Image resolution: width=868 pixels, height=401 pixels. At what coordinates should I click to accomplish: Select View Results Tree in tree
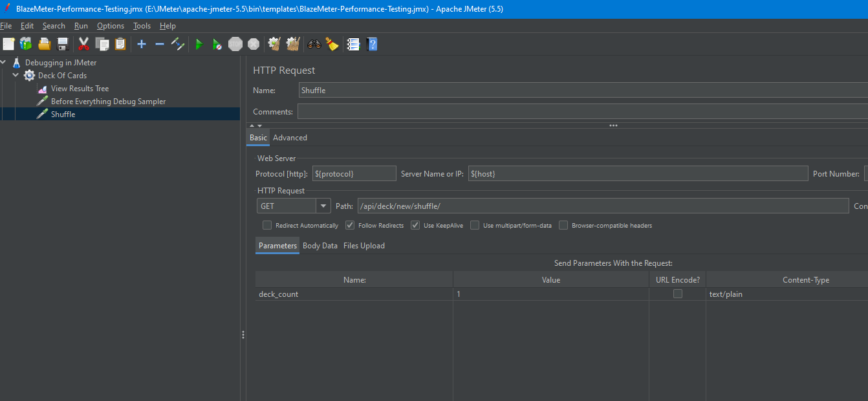coord(80,89)
